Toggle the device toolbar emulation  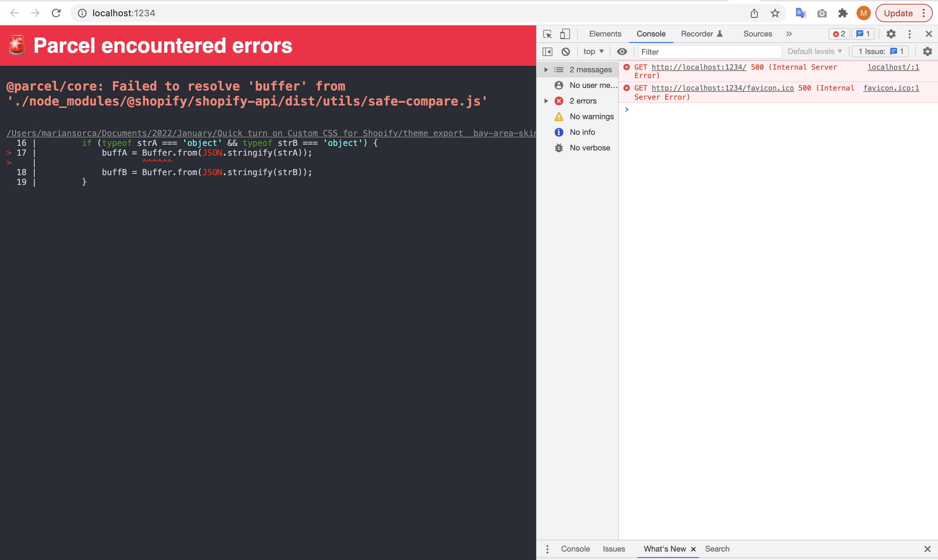pos(565,34)
